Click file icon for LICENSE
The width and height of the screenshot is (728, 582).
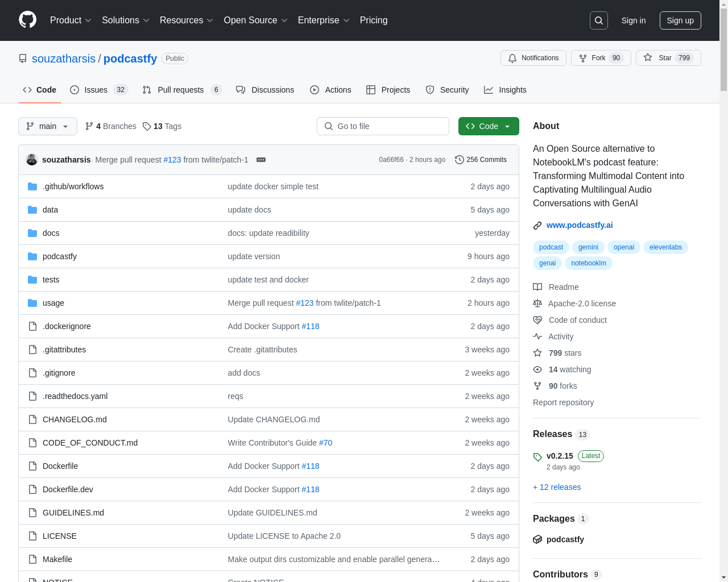point(32,536)
